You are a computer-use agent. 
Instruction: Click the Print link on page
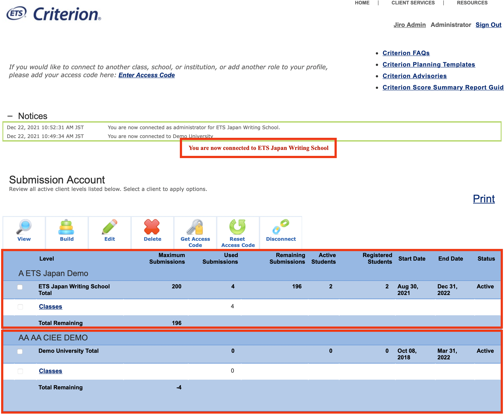483,199
